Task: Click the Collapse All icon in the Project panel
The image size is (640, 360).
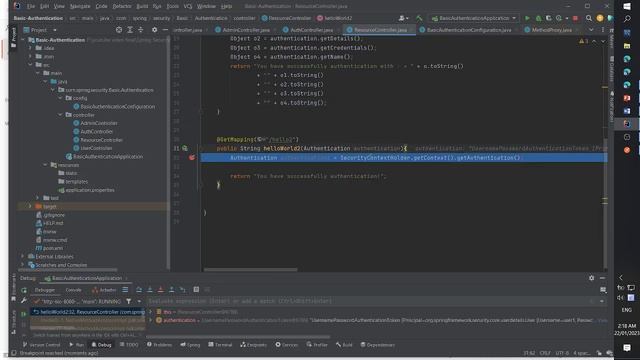Action: [140, 30]
